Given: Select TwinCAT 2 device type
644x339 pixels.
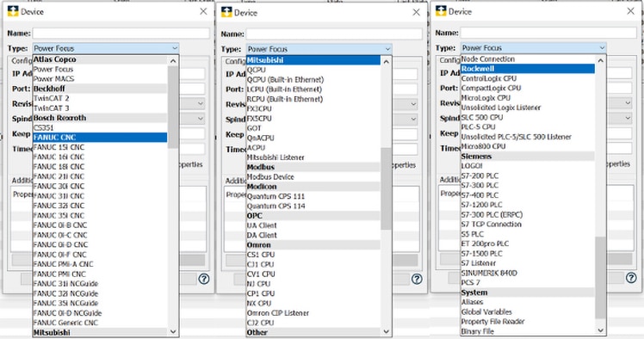Looking at the screenshot, I should (x=52, y=98).
